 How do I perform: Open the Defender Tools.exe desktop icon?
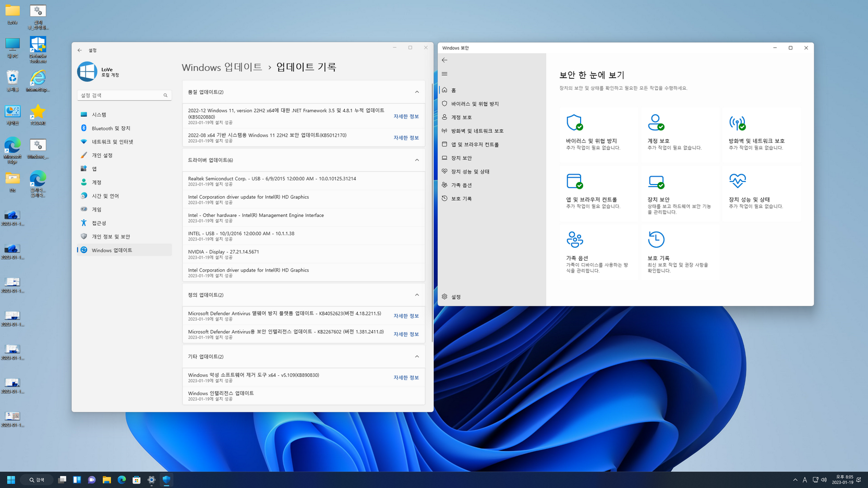point(38,50)
